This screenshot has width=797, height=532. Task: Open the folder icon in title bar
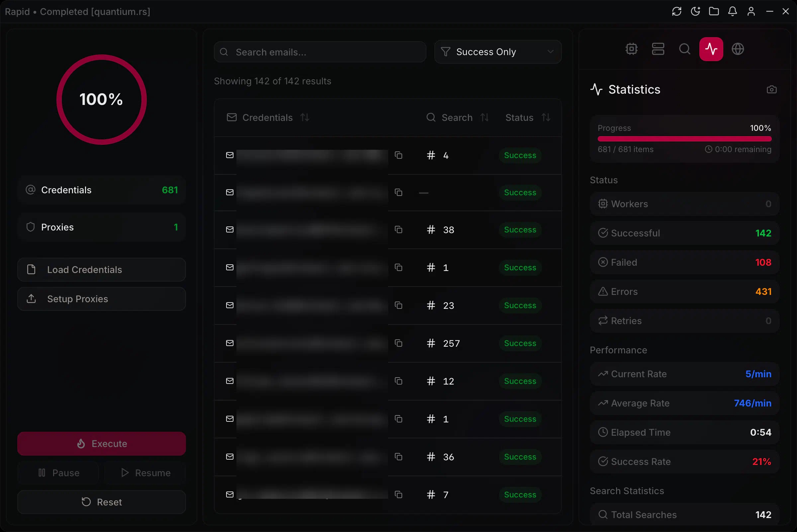714,12
